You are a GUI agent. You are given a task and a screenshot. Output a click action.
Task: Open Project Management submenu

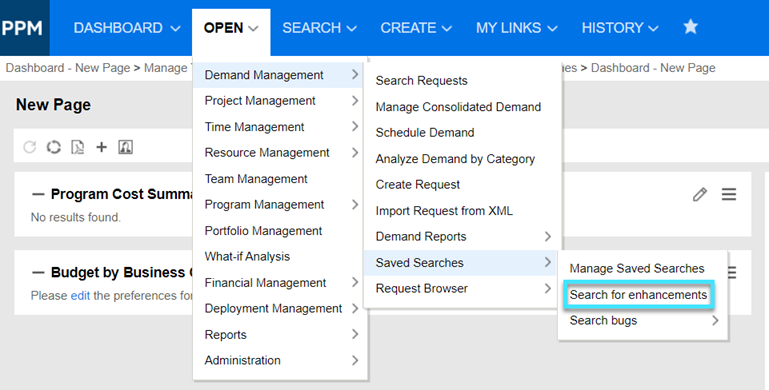click(x=280, y=101)
